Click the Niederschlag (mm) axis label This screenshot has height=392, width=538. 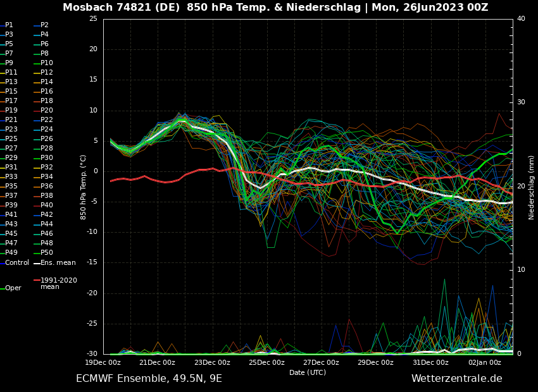(x=532, y=187)
